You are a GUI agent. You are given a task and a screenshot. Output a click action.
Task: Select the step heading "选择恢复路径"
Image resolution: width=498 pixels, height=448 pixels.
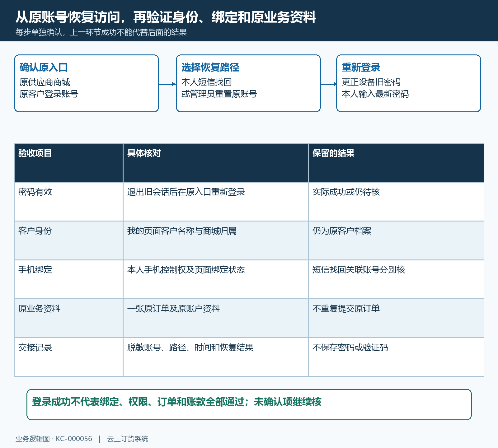(210, 67)
